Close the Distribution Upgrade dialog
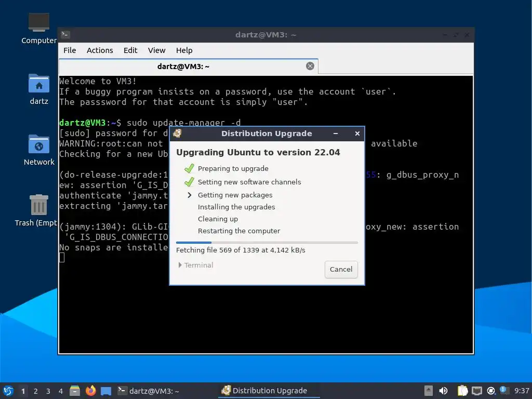This screenshot has width=532, height=399. click(357, 134)
